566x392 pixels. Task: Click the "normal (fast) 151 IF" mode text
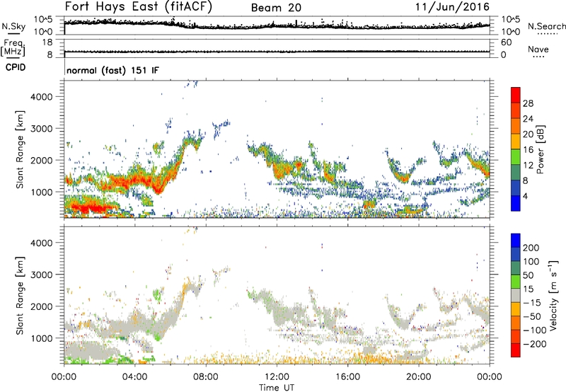point(112,70)
